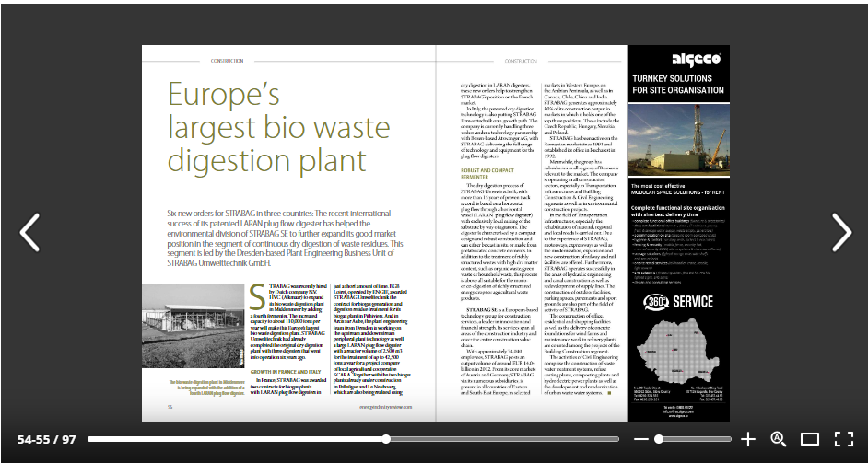868x463 pixels.
Task: Click the 'GROWTH IN FRANCE AND ITALY' subheading
Action: point(286,372)
